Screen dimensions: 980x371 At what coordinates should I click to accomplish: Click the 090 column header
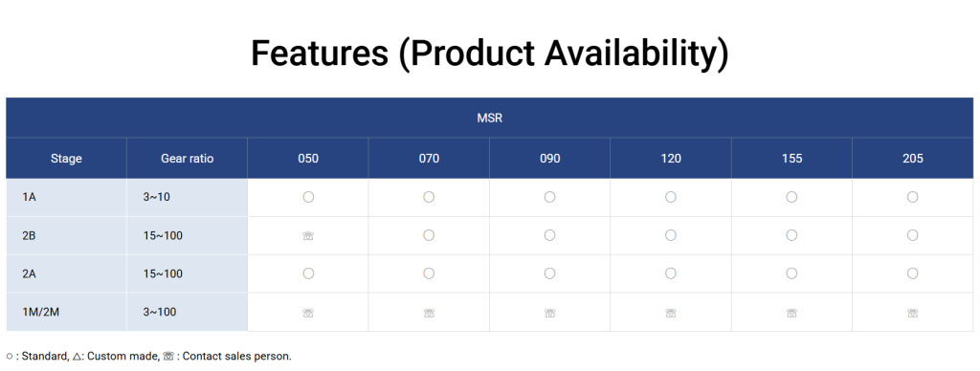coord(550,159)
